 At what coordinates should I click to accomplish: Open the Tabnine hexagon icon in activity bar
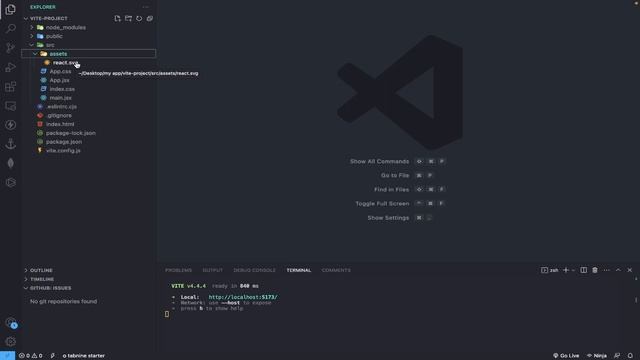pos(11,182)
